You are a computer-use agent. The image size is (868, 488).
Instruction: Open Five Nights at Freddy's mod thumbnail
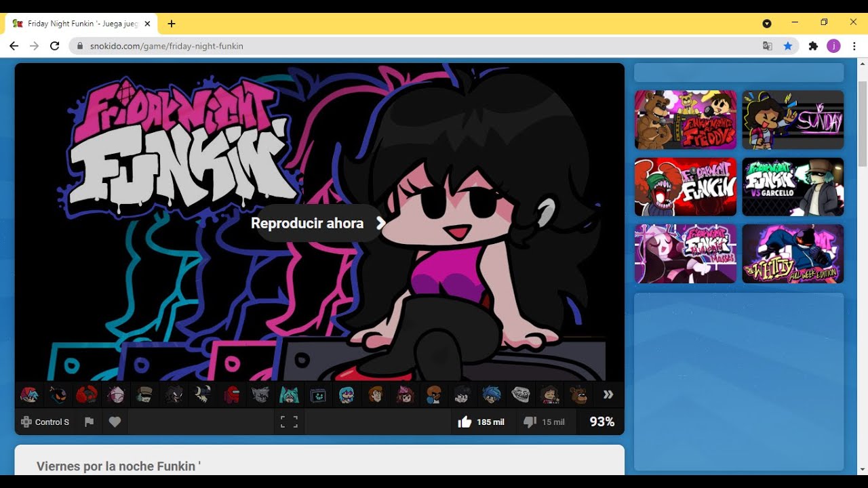coord(686,120)
